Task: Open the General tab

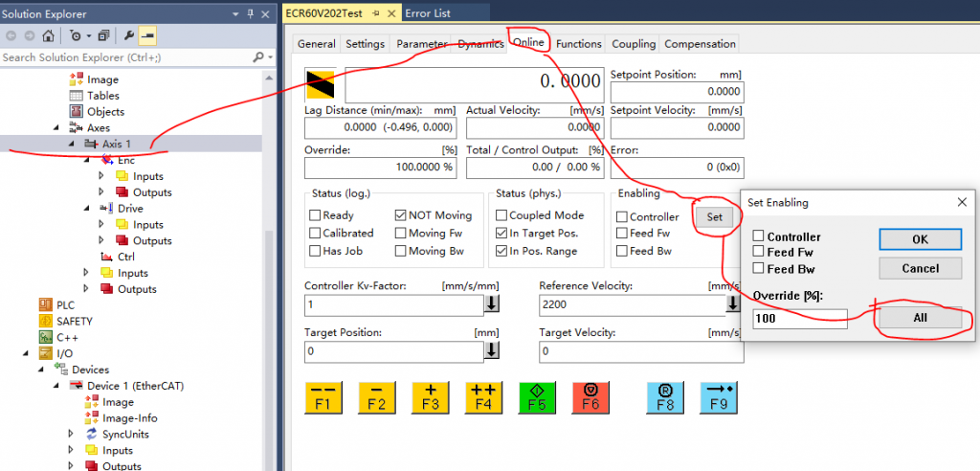Action: tap(316, 44)
